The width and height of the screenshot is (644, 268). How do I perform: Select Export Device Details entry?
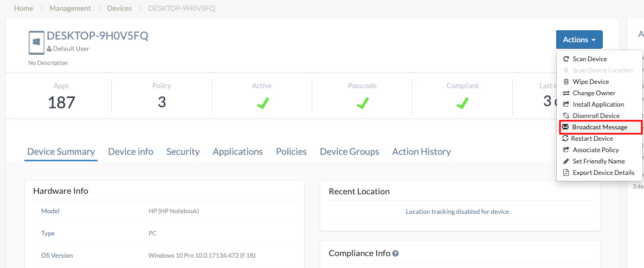[x=599, y=173]
